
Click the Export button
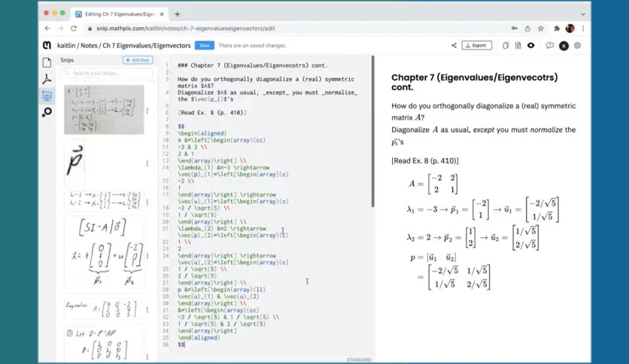476,45
